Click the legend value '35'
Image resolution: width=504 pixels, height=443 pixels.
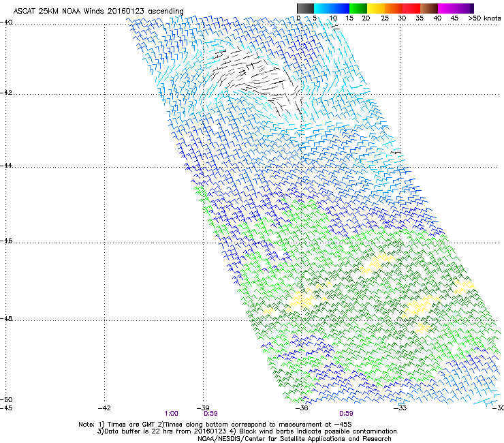point(420,18)
